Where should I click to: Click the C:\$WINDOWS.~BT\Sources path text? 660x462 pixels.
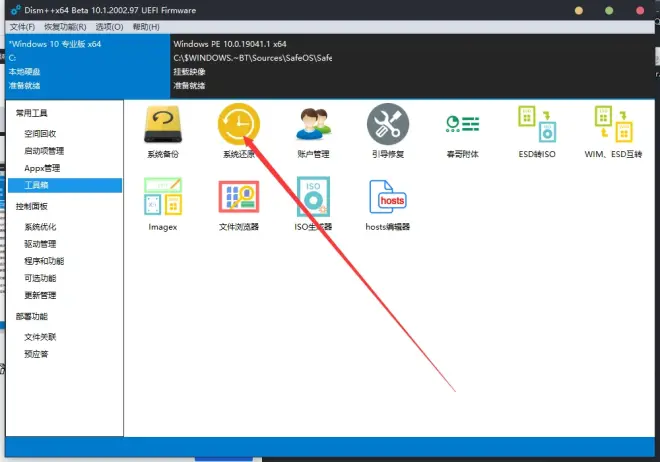[x=253, y=58]
